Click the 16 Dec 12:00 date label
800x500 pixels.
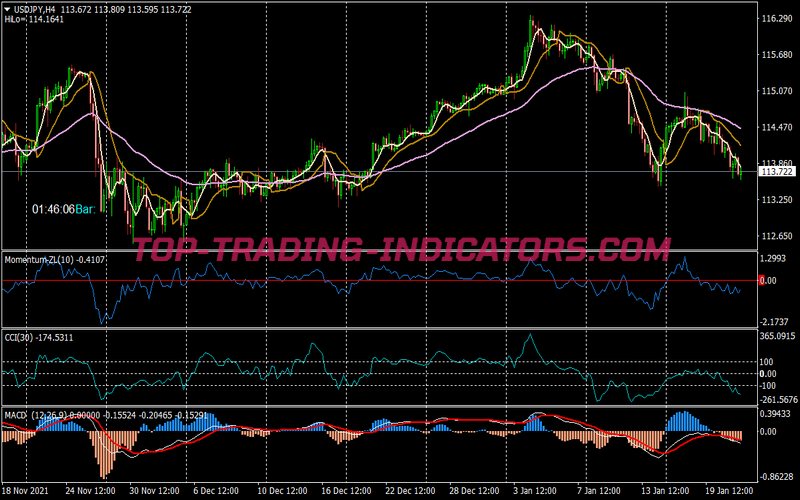pyautogui.click(x=347, y=491)
